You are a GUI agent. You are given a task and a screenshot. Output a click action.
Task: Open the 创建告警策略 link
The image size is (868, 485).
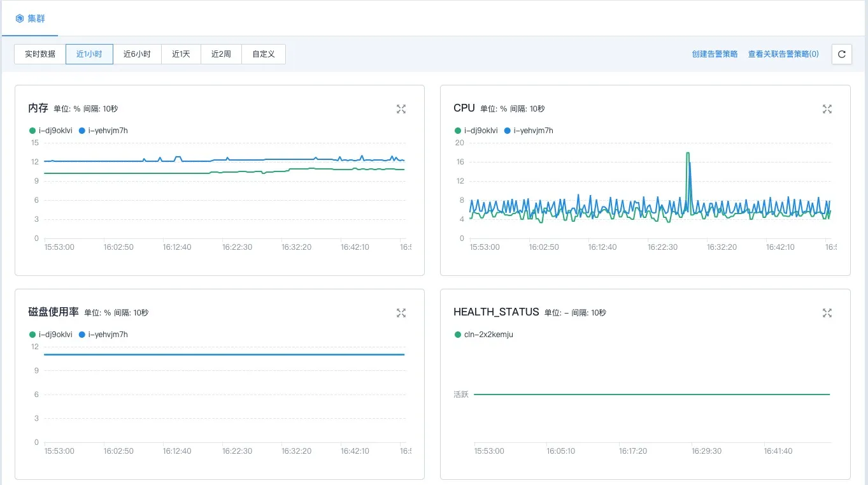pyautogui.click(x=715, y=54)
